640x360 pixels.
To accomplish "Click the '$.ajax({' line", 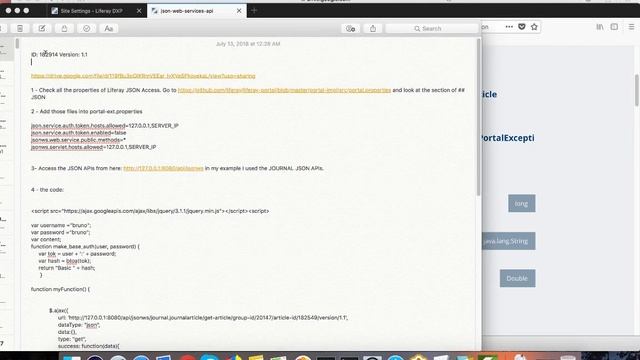I will tap(59, 311).
